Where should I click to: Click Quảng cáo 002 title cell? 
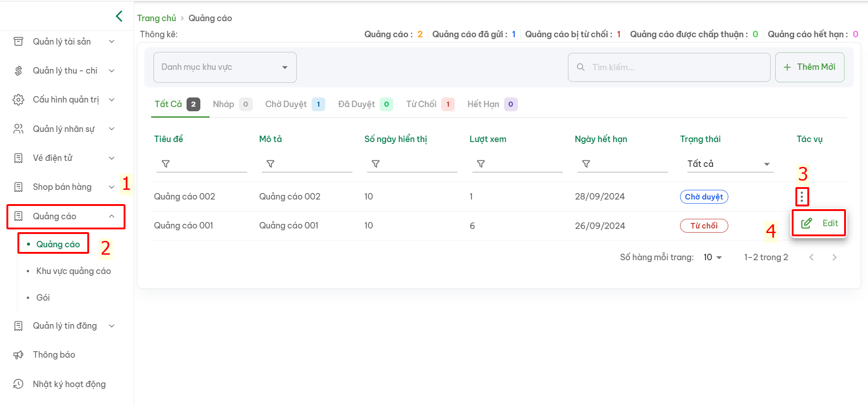185,197
